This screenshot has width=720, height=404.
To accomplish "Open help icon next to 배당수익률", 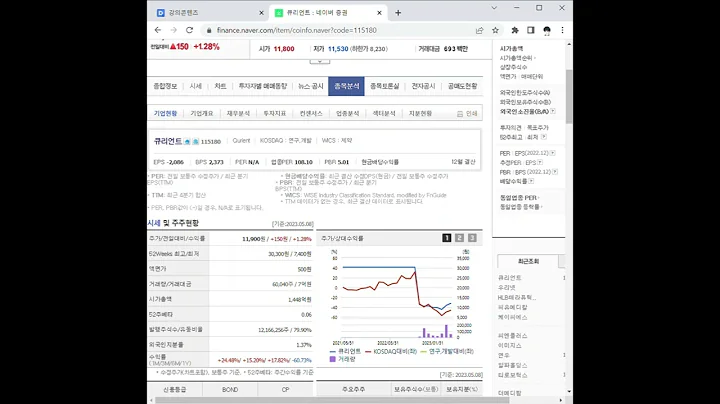I will tap(531, 181).
